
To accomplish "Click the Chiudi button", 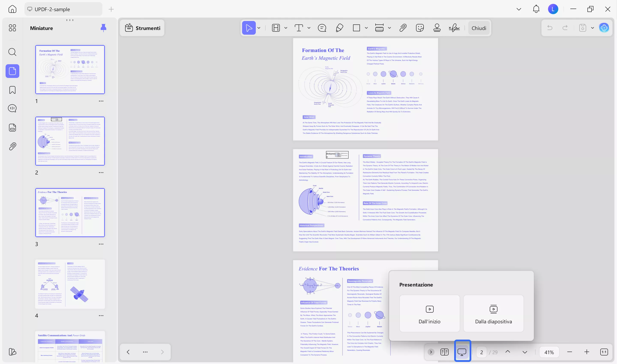I will [x=479, y=28].
